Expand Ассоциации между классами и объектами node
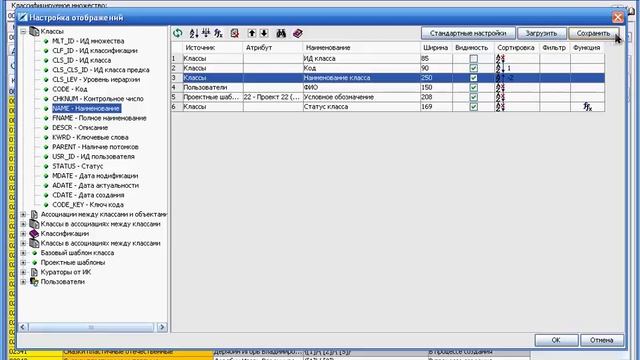 tap(23, 214)
